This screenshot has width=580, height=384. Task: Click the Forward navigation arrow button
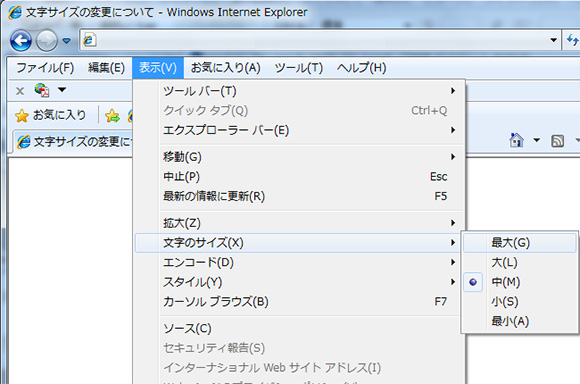47,40
